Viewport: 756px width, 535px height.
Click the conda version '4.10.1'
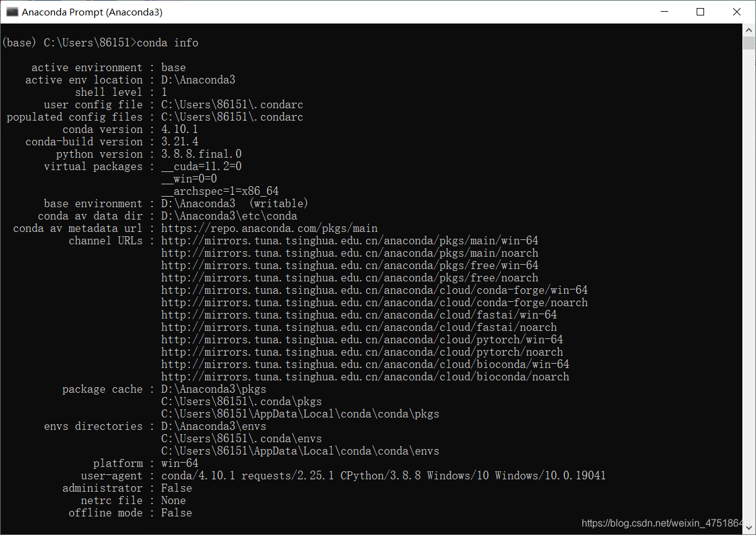[x=180, y=129]
